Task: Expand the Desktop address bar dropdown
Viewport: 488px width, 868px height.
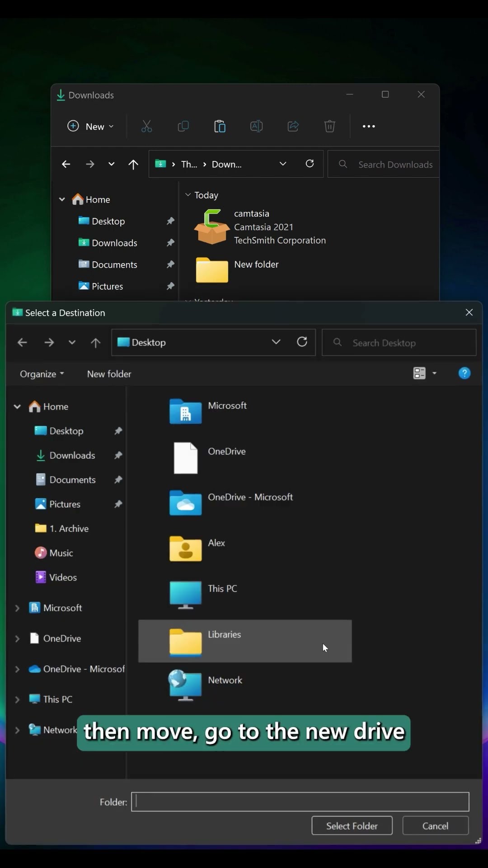Action: coord(276,342)
